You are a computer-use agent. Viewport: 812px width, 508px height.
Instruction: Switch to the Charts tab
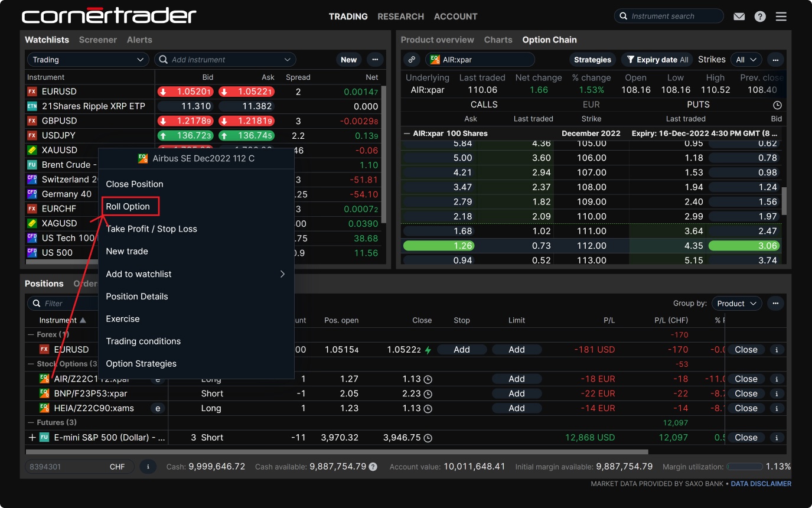[x=498, y=40]
